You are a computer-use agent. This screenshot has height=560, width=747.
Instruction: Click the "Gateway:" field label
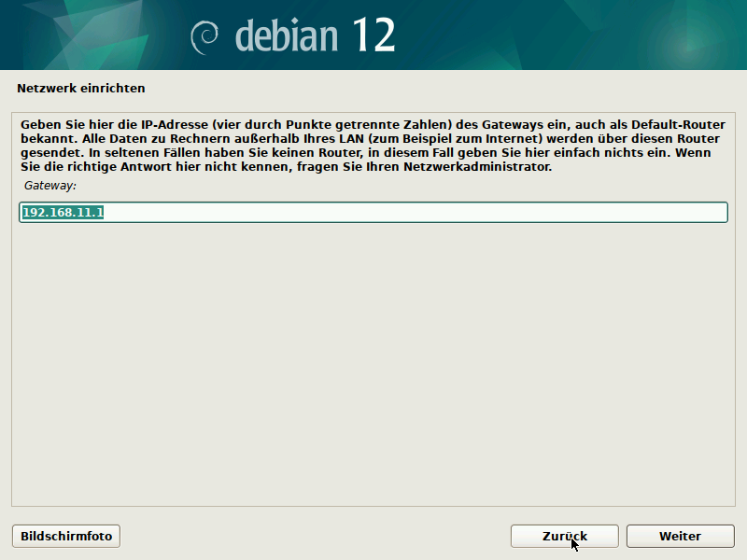coord(49,186)
